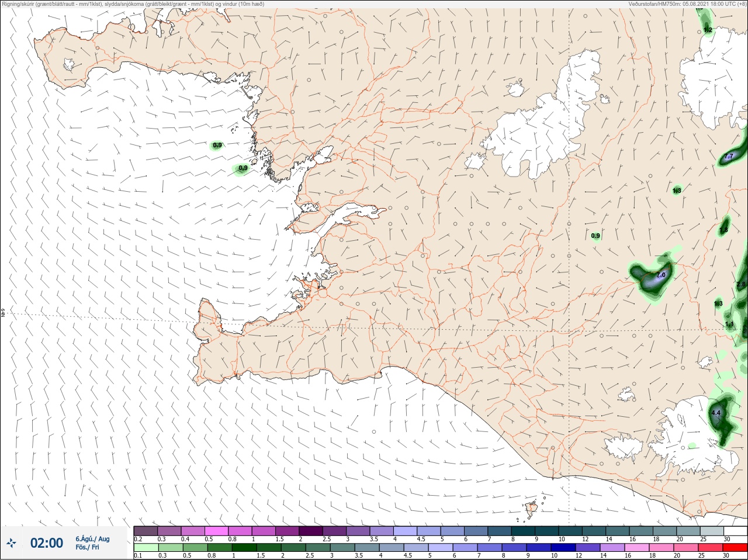Click the 7.7 precipitation value on the map
This screenshot has width=748, height=560.
point(728,157)
